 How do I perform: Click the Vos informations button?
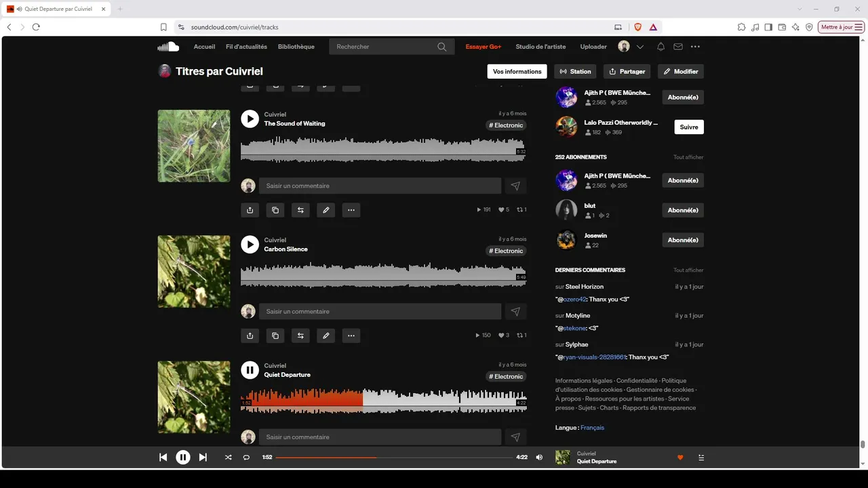517,71
